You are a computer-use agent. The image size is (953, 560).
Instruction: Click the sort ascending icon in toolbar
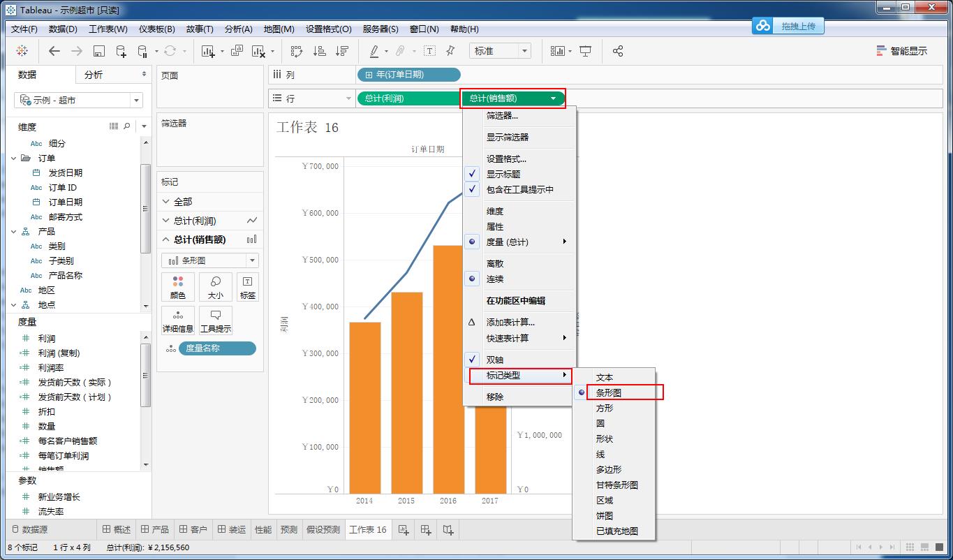coord(319,51)
